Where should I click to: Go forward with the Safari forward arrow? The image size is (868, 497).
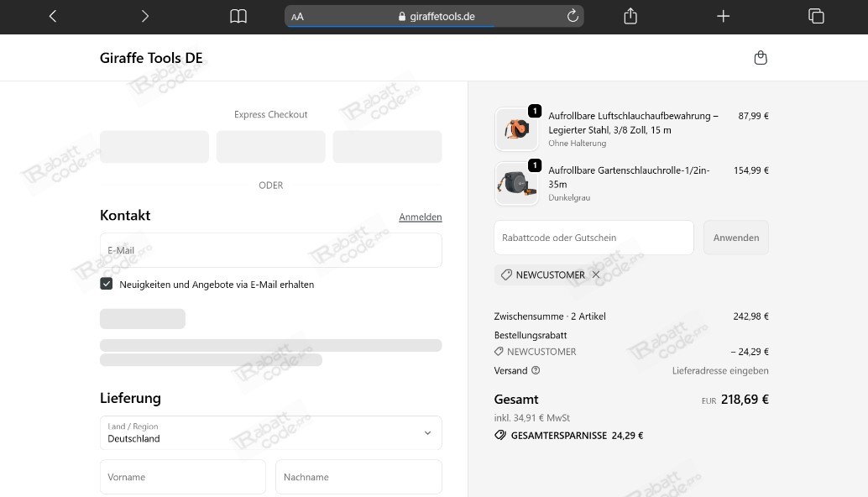coord(145,17)
